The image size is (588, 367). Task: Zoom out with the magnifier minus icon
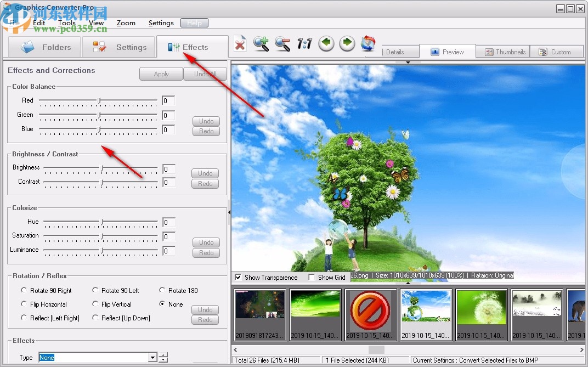282,44
